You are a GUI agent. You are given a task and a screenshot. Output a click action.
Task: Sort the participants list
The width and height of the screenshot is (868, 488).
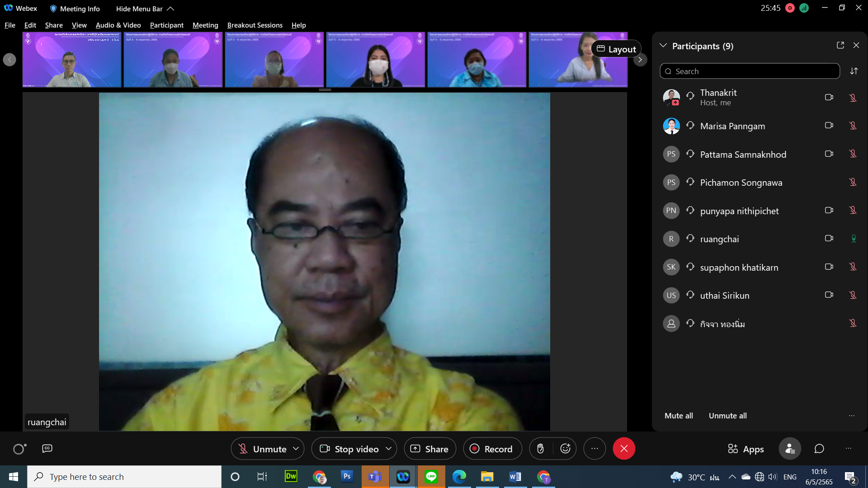854,71
